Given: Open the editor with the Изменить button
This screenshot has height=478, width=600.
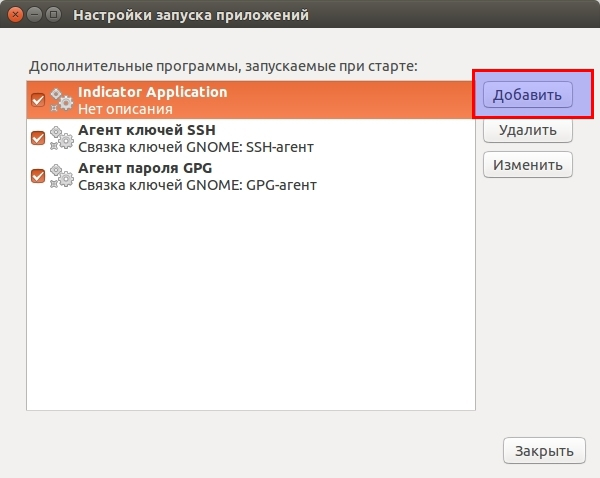Looking at the screenshot, I should tap(527, 165).
